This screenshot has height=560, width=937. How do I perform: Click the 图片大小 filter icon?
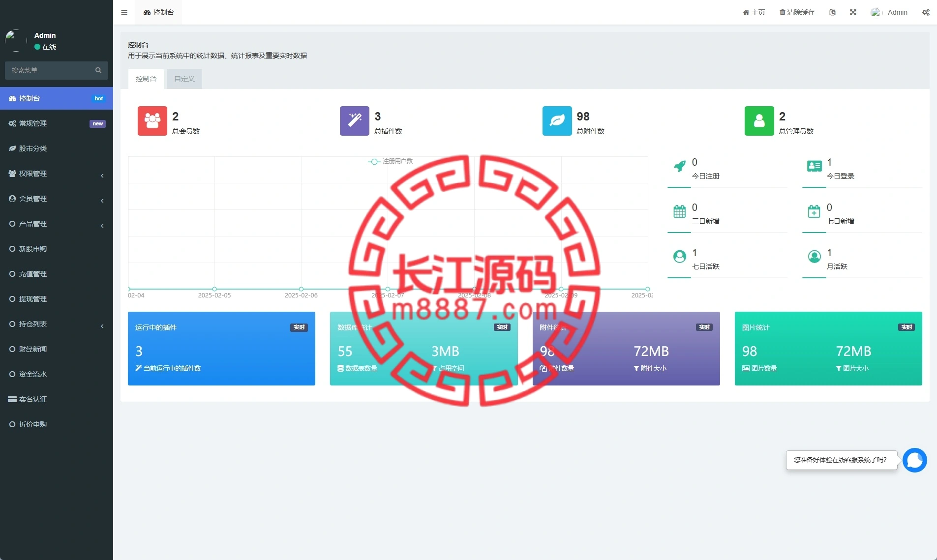839,368
